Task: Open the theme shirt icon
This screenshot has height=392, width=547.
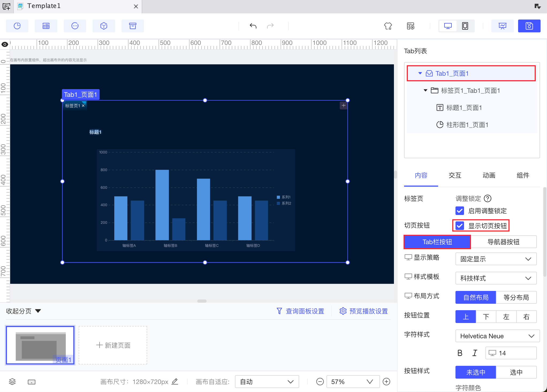Action: pyautogui.click(x=388, y=26)
